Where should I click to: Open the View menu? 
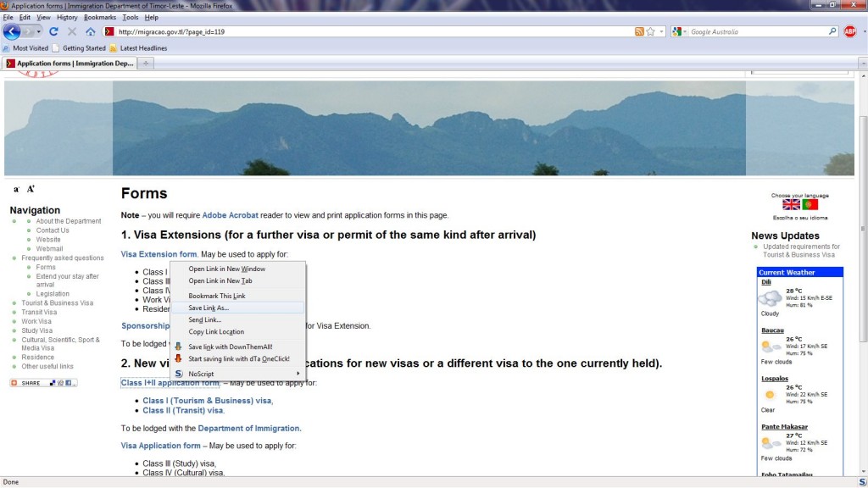coord(43,17)
